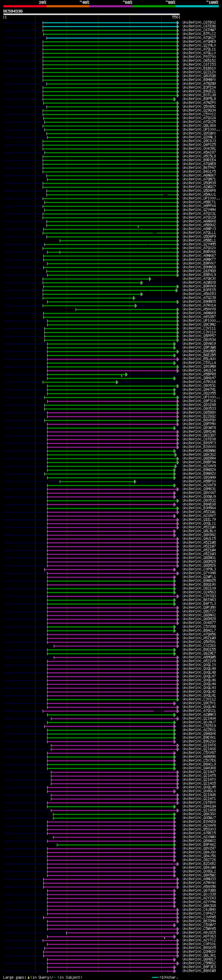The image size is (222, 980).
Task: Click the white query sequence ruler bar
Action: 92,15
